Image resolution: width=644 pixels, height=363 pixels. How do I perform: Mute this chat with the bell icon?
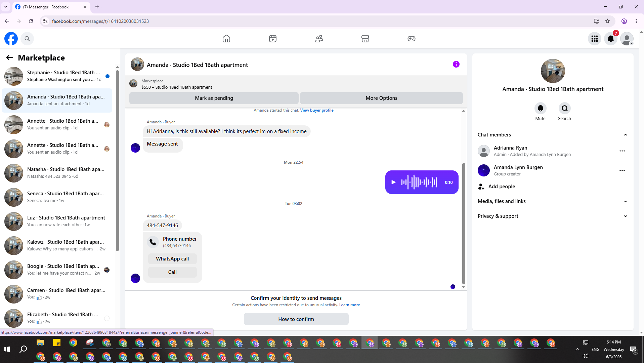pos(540,108)
